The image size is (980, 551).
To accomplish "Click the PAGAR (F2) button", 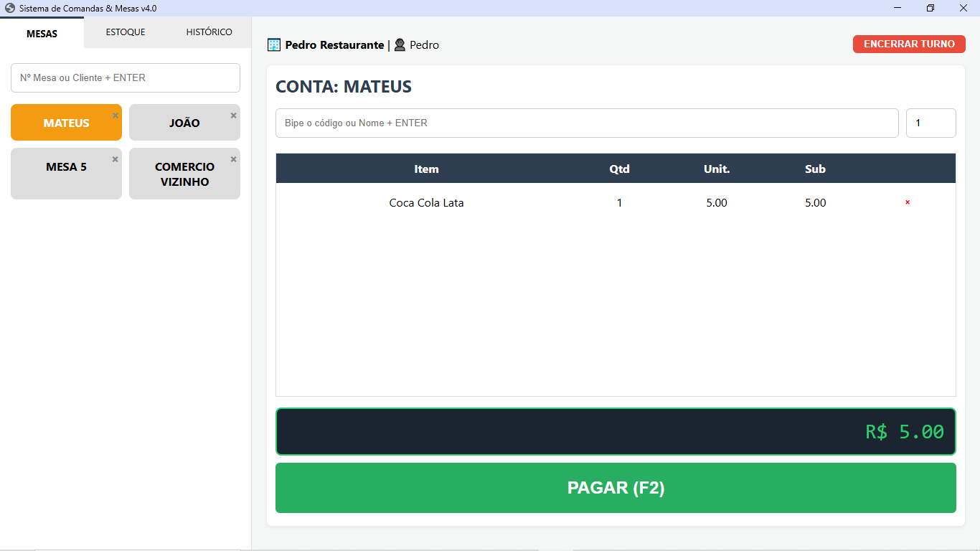I will (x=616, y=488).
